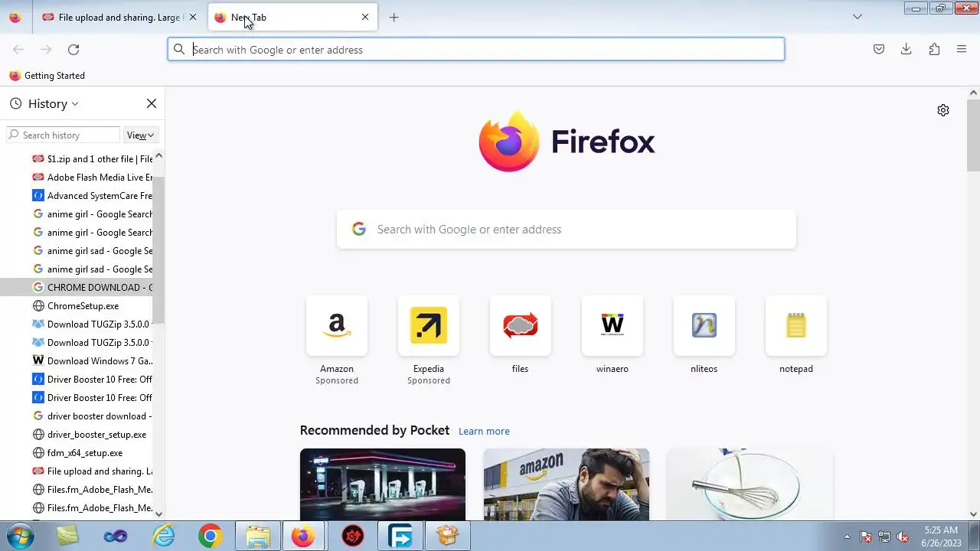Personalize new tab with gear icon

click(943, 110)
